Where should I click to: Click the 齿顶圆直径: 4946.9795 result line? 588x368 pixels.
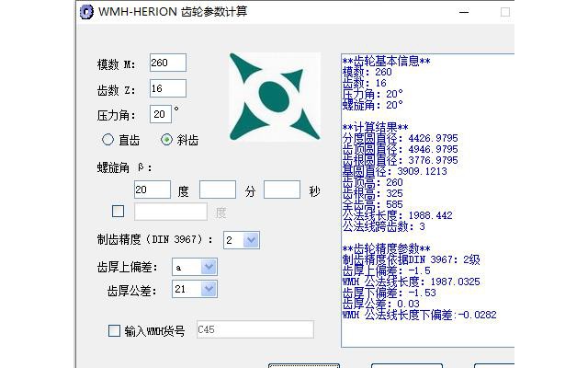pos(401,149)
